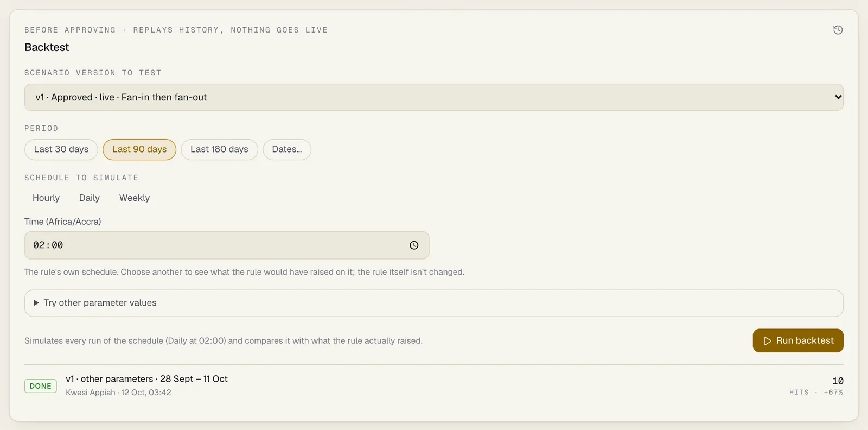Select Last 30 days period
Image resolution: width=868 pixels, height=430 pixels.
(x=61, y=149)
